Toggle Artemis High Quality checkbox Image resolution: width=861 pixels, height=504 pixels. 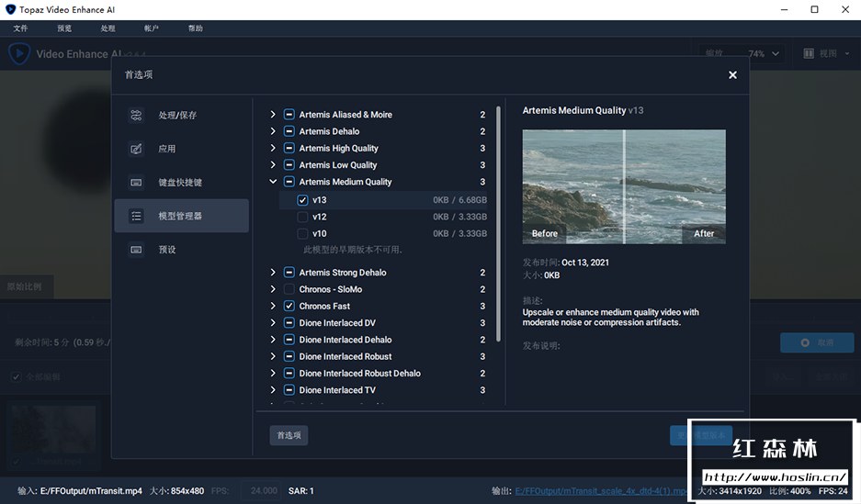pos(289,148)
